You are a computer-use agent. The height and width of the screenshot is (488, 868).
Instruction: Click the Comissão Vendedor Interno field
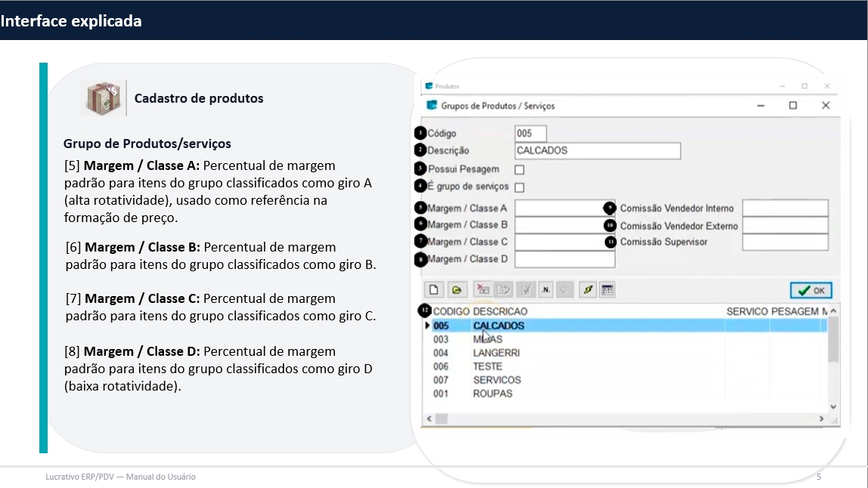[x=785, y=208]
